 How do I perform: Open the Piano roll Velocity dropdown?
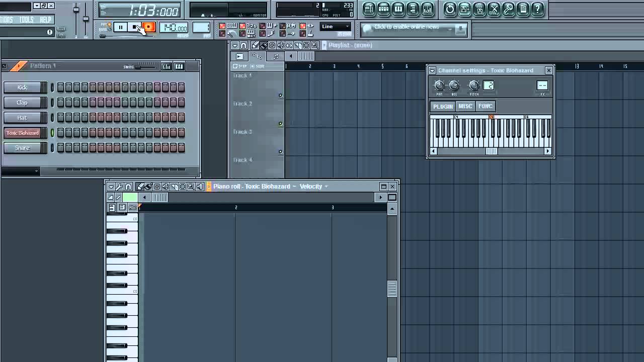tap(314, 187)
